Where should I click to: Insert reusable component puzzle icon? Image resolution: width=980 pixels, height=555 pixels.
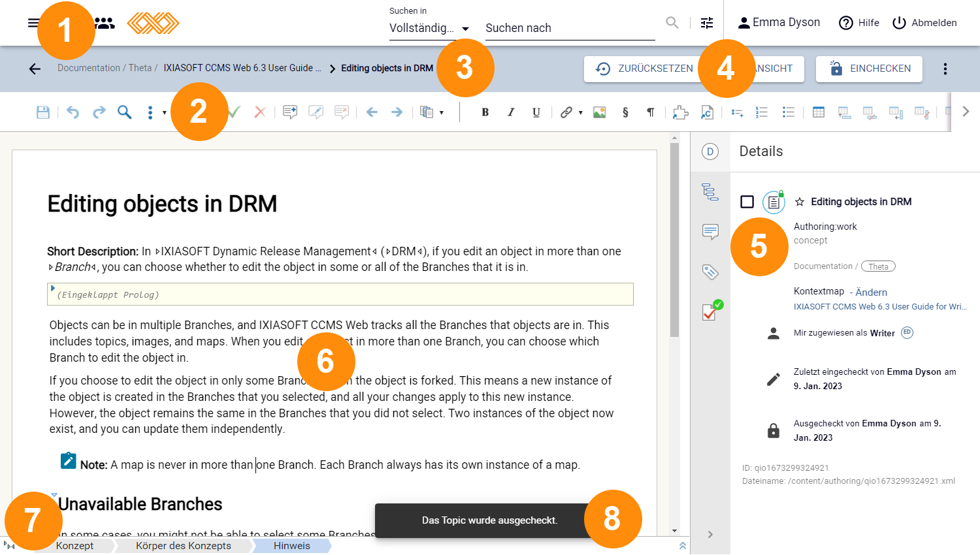pos(681,112)
